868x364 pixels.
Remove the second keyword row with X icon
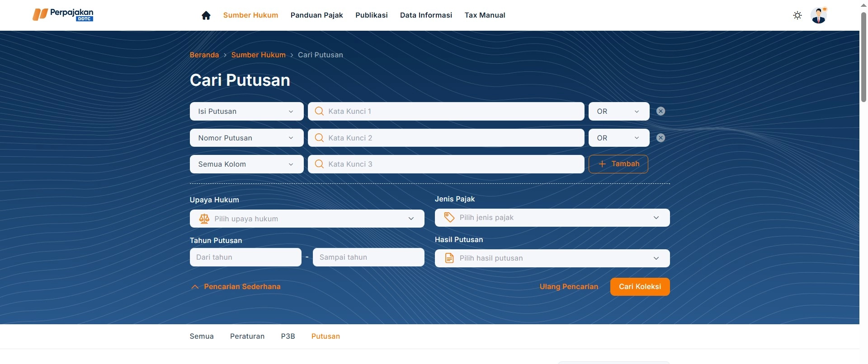(660, 138)
